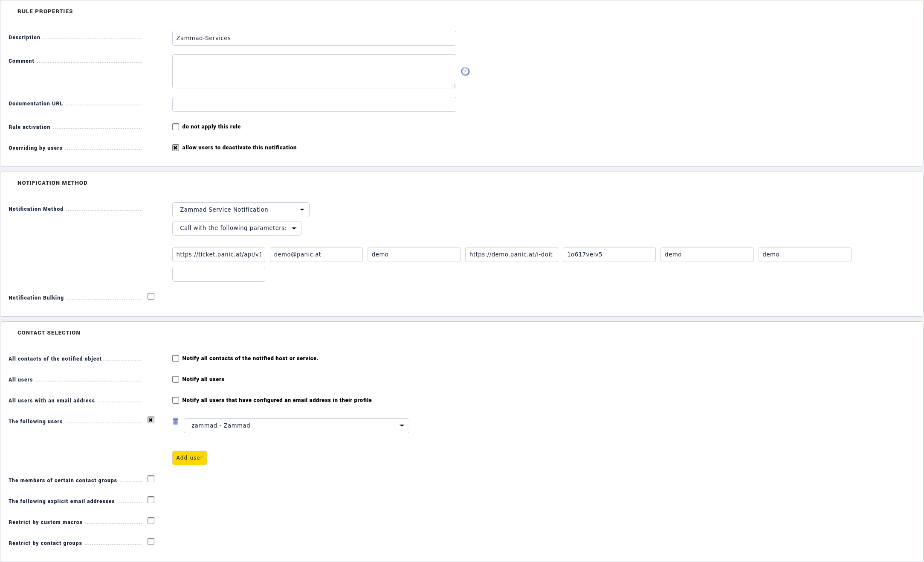
Task: Toggle 'Restrict by contact groups' checkbox
Action: (x=151, y=542)
